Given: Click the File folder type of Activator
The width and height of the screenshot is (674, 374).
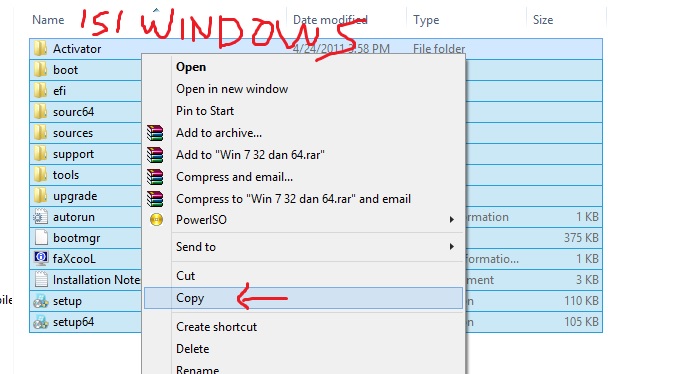Looking at the screenshot, I should [439, 49].
